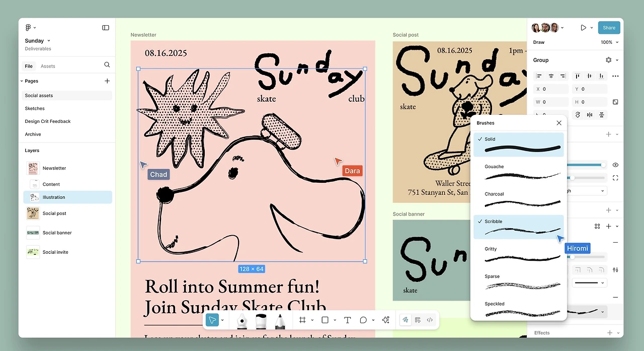Search the file with magnifier icon
644x351 pixels.
tap(107, 65)
